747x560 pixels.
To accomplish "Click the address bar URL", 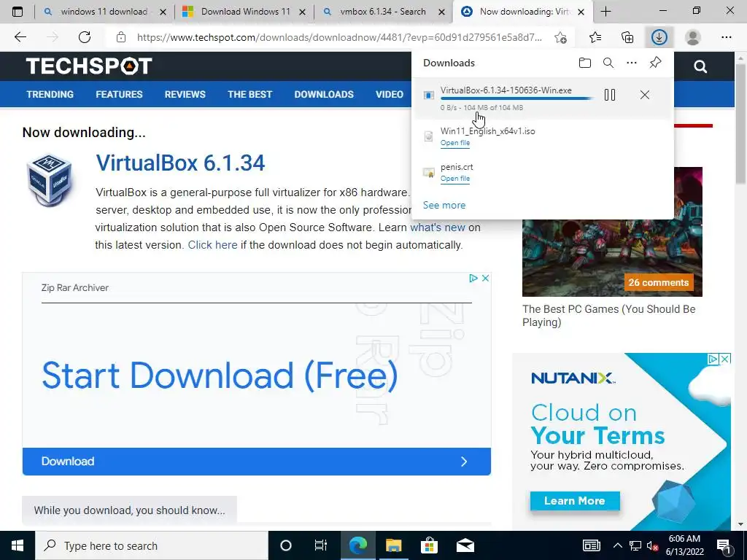I will [339, 37].
